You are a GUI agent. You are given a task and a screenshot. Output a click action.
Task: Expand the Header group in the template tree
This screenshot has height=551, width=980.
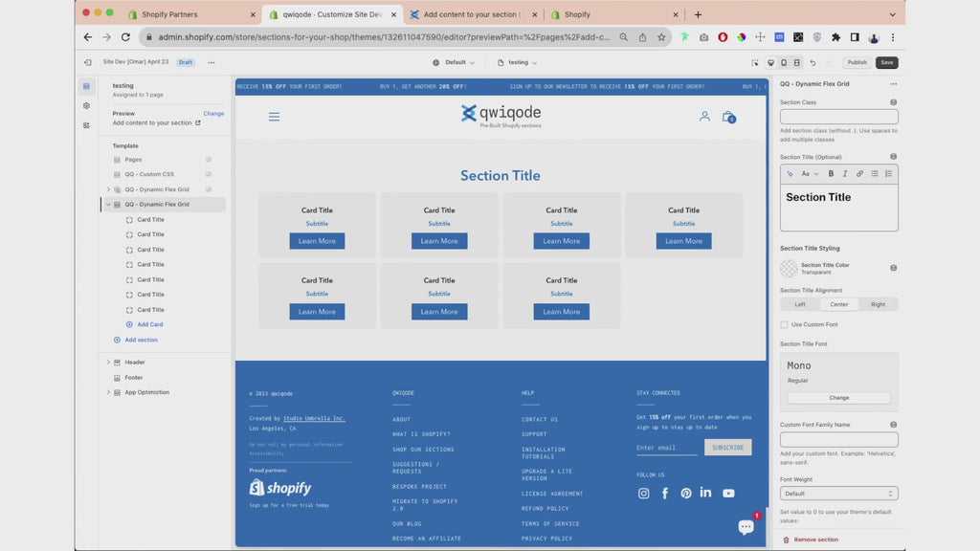coord(108,363)
